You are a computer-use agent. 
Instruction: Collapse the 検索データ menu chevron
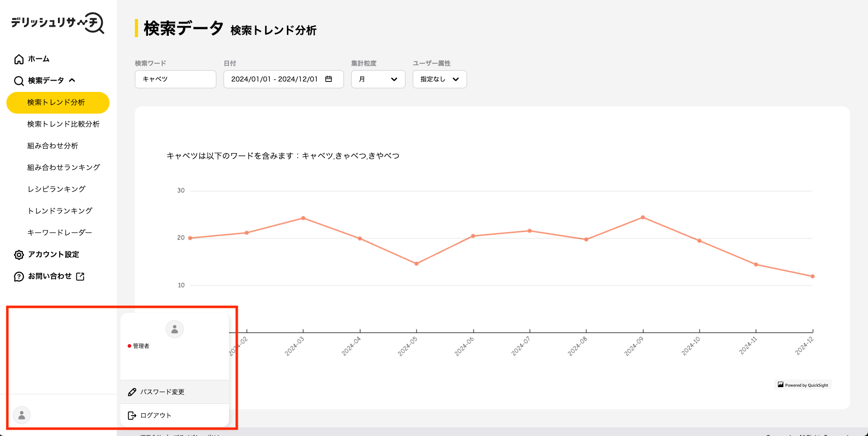point(72,80)
